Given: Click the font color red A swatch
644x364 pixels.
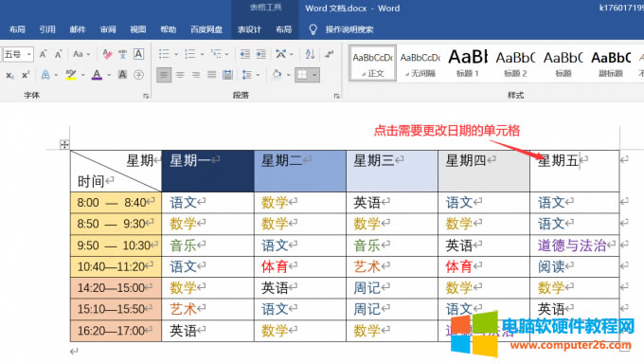Looking at the screenshot, I should pyautogui.click(x=97, y=75).
